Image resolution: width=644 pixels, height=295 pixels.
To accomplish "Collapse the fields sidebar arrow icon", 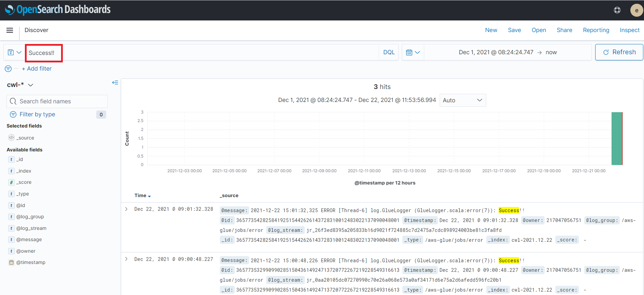I will [x=115, y=83].
